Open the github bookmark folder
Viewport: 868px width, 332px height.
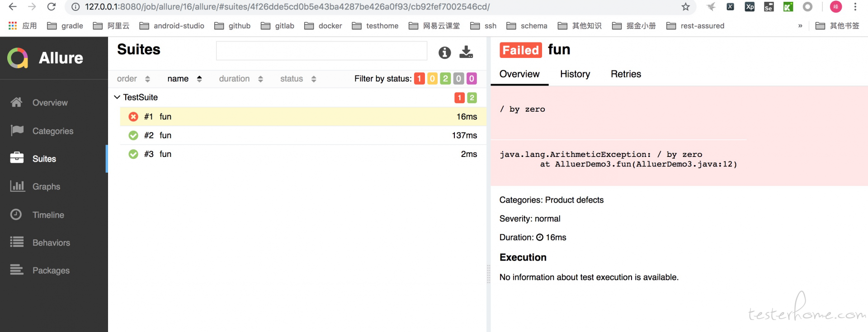pyautogui.click(x=232, y=26)
